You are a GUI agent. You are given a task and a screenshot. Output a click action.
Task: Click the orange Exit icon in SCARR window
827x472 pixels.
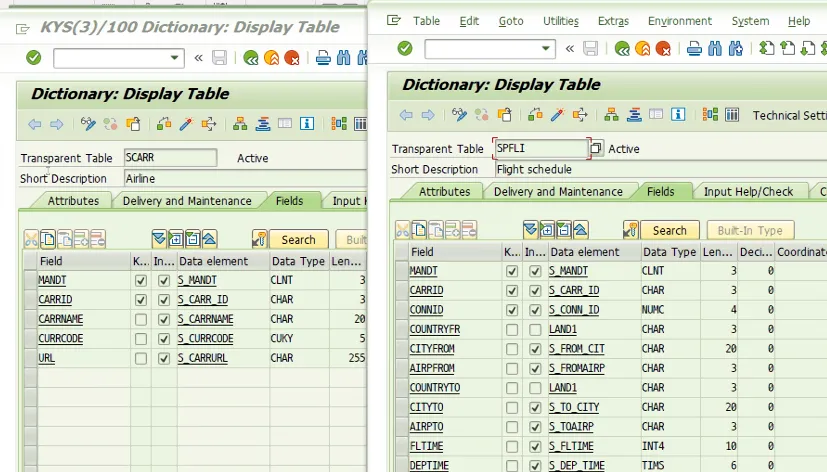point(271,58)
